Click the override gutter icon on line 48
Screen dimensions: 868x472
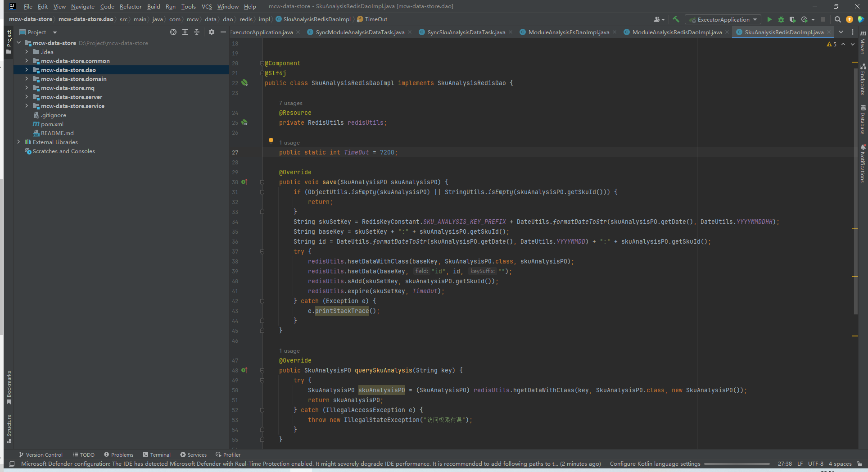coord(244,370)
